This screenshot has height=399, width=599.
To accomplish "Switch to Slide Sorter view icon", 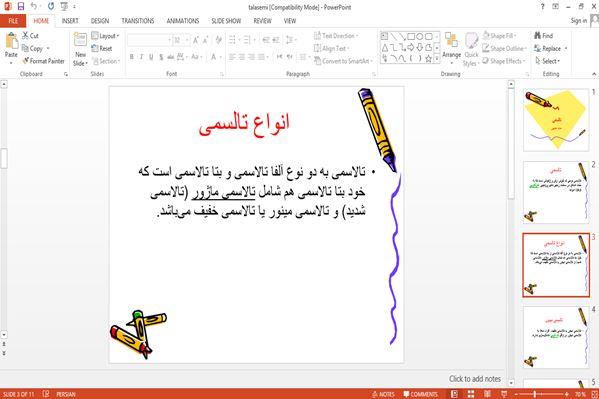I will tap(471, 394).
